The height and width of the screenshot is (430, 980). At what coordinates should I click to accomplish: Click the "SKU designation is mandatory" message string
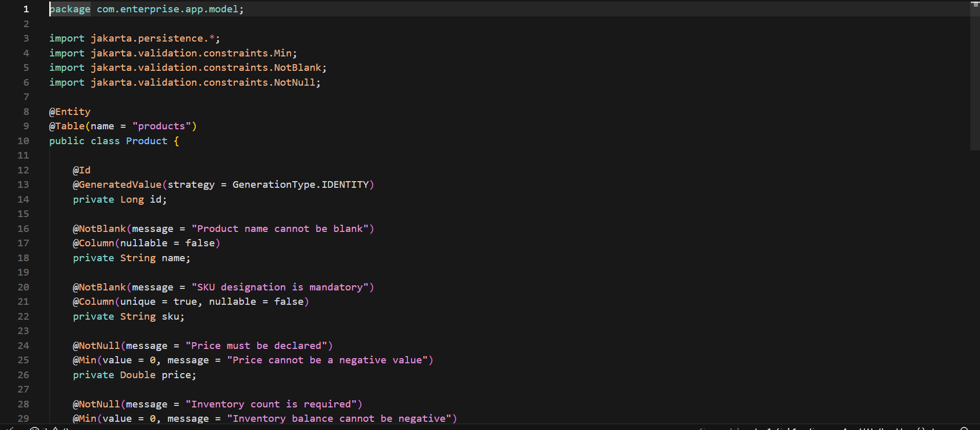280,287
